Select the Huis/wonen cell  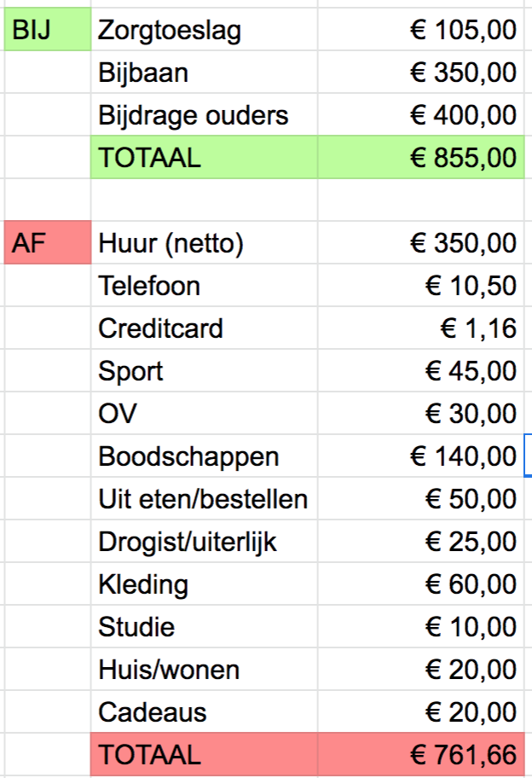(x=169, y=670)
